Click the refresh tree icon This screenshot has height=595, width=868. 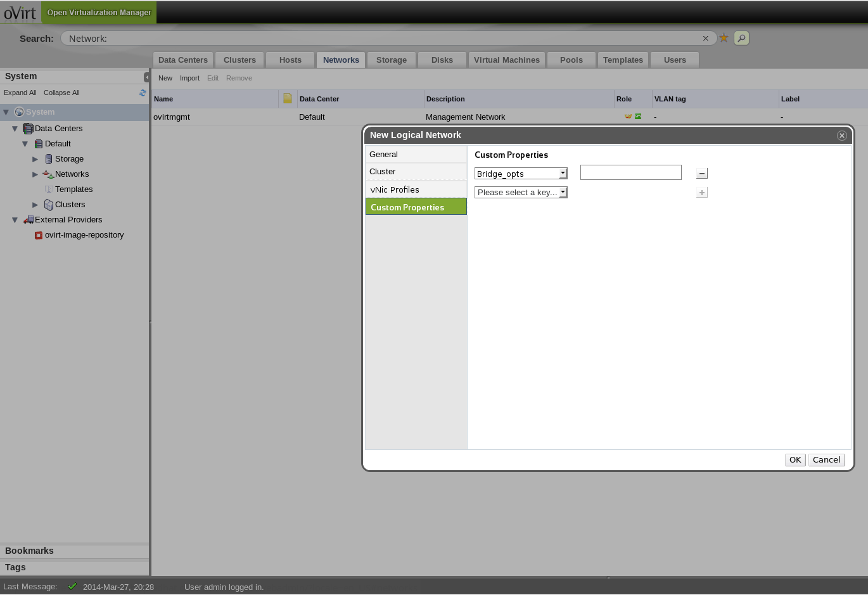[143, 93]
